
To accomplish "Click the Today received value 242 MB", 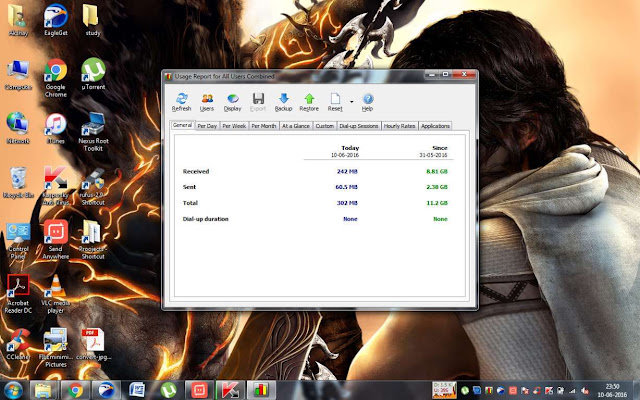I will tap(347, 171).
